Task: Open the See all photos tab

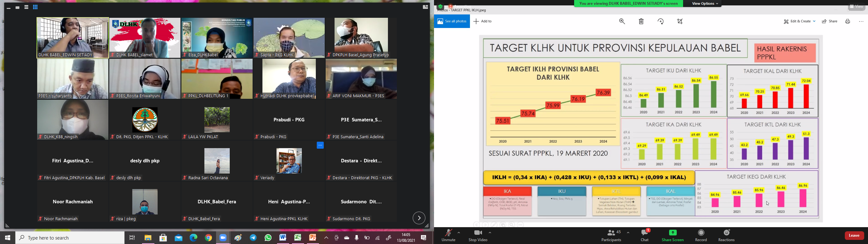Action: pyautogui.click(x=452, y=22)
